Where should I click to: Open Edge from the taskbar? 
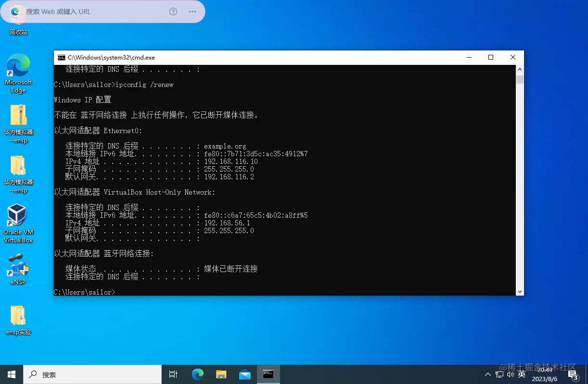[x=197, y=374]
